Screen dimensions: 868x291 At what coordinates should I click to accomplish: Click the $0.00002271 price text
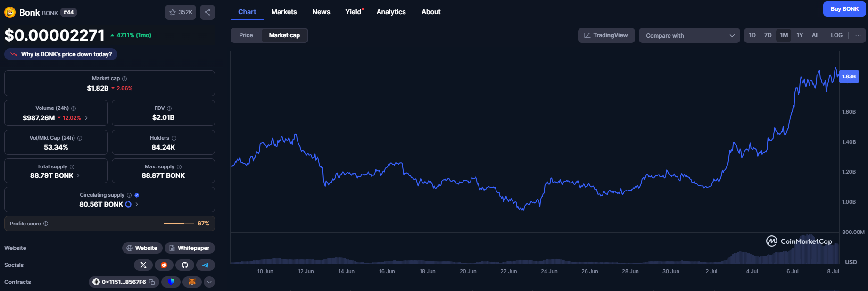(x=54, y=35)
